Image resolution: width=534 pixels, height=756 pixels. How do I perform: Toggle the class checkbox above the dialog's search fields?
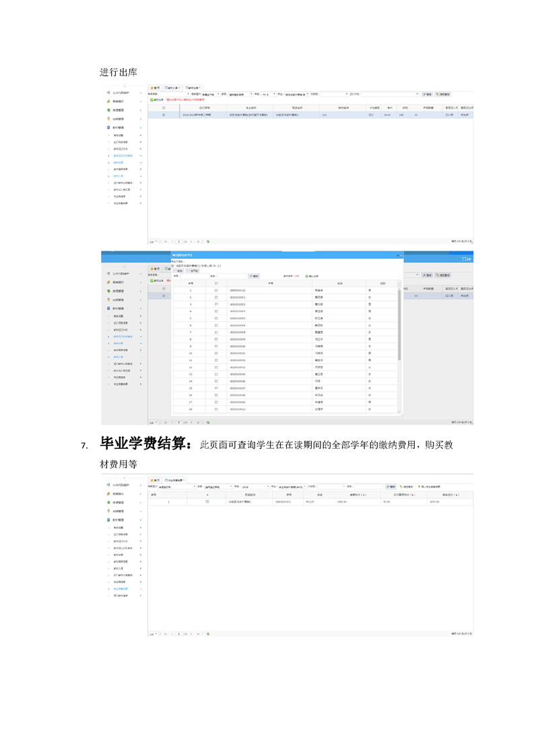(x=172, y=265)
